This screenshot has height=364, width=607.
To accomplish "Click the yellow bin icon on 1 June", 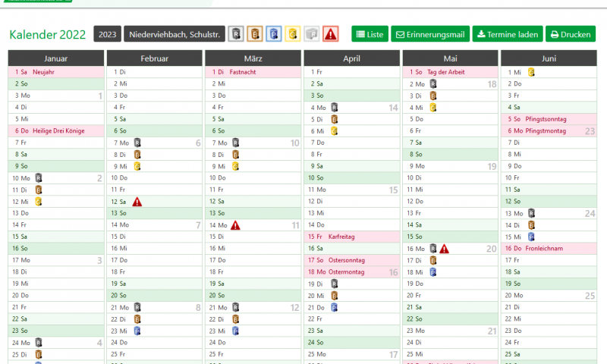I will (x=531, y=72).
